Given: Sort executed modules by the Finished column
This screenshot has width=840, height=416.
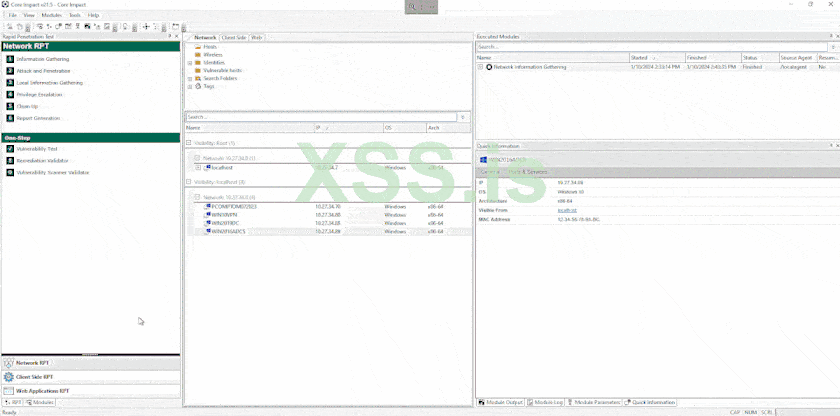Looking at the screenshot, I should (x=714, y=58).
